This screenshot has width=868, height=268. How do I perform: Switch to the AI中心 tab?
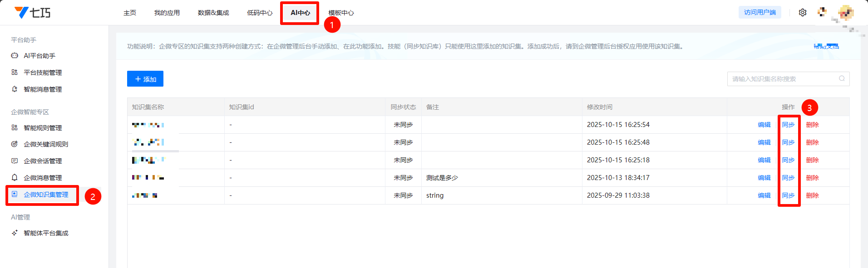pyautogui.click(x=300, y=13)
